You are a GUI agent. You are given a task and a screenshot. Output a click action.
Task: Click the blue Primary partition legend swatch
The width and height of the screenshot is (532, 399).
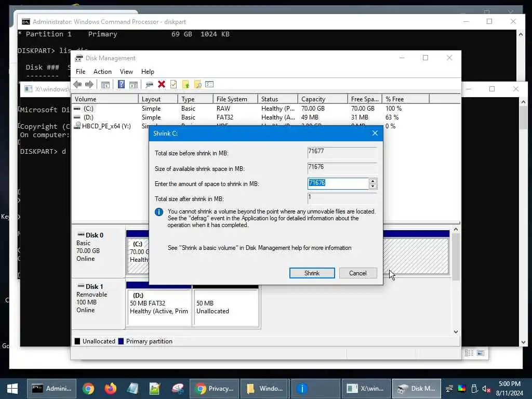point(121,341)
